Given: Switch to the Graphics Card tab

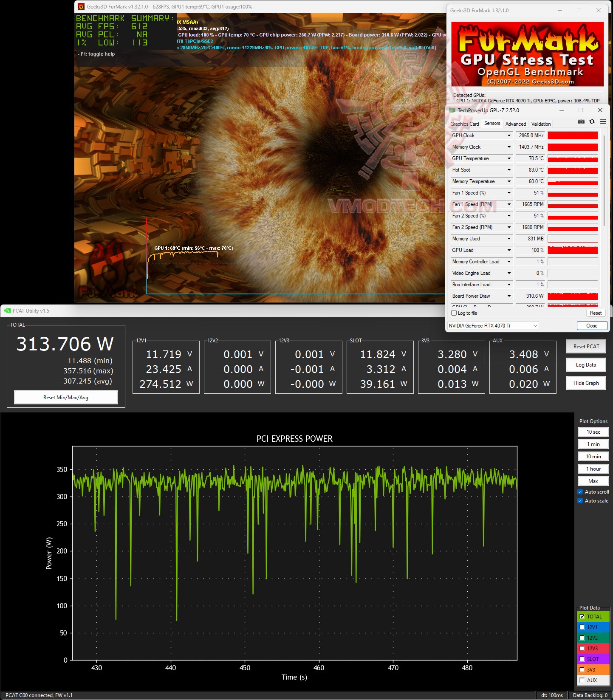Looking at the screenshot, I should pos(465,124).
